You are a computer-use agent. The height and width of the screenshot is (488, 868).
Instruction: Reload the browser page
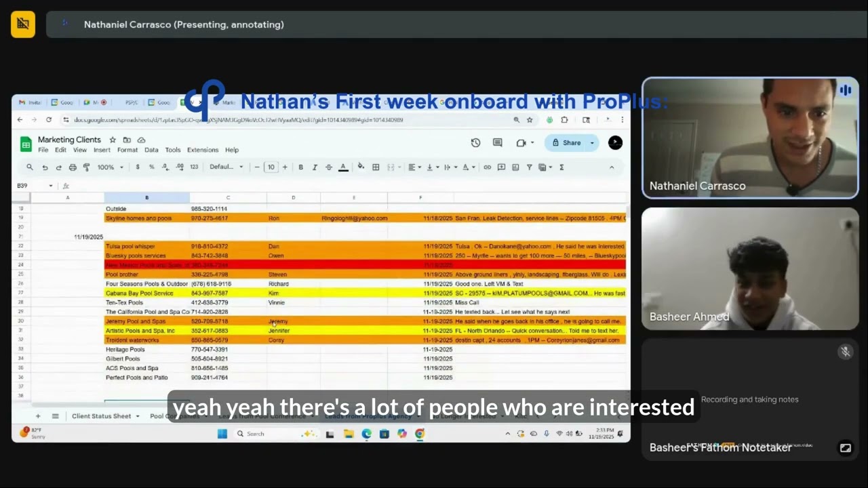48,120
